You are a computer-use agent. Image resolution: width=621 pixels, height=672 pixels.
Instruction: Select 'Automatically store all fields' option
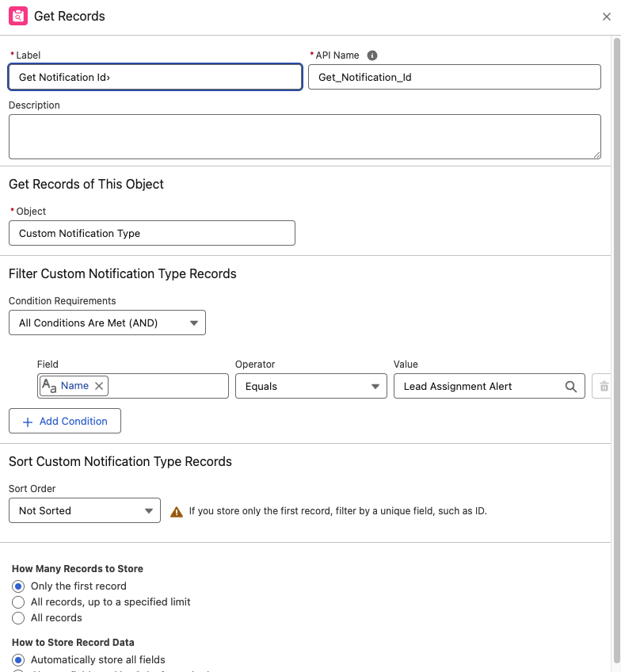(x=18, y=660)
